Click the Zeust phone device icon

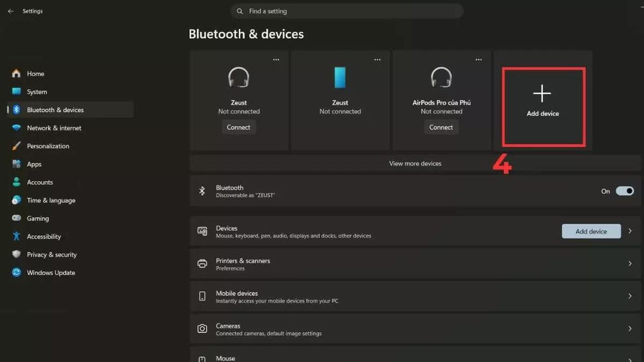[340, 78]
